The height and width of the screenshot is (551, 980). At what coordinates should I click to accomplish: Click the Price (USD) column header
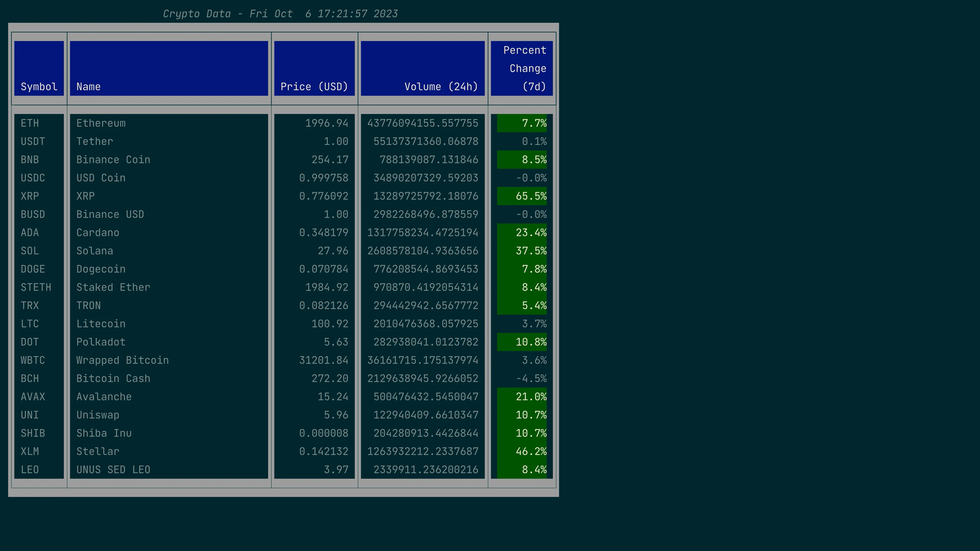tap(314, 87)
